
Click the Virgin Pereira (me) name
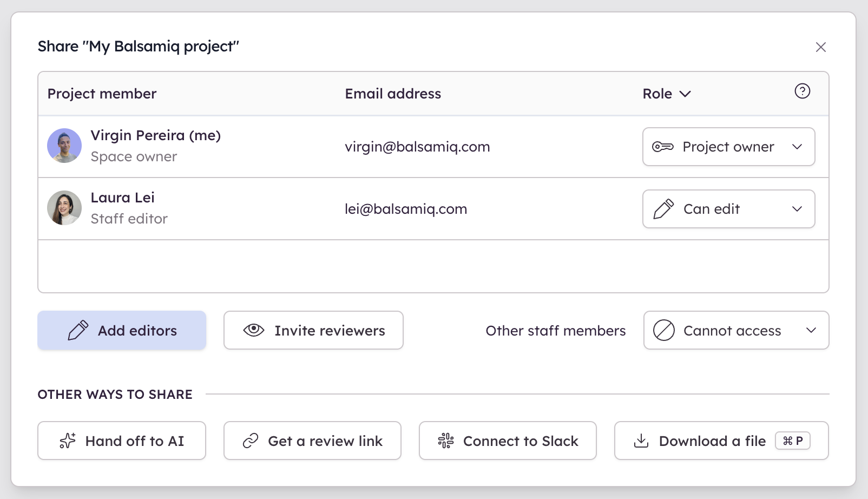pyautogui.click(x=156, y=135)
